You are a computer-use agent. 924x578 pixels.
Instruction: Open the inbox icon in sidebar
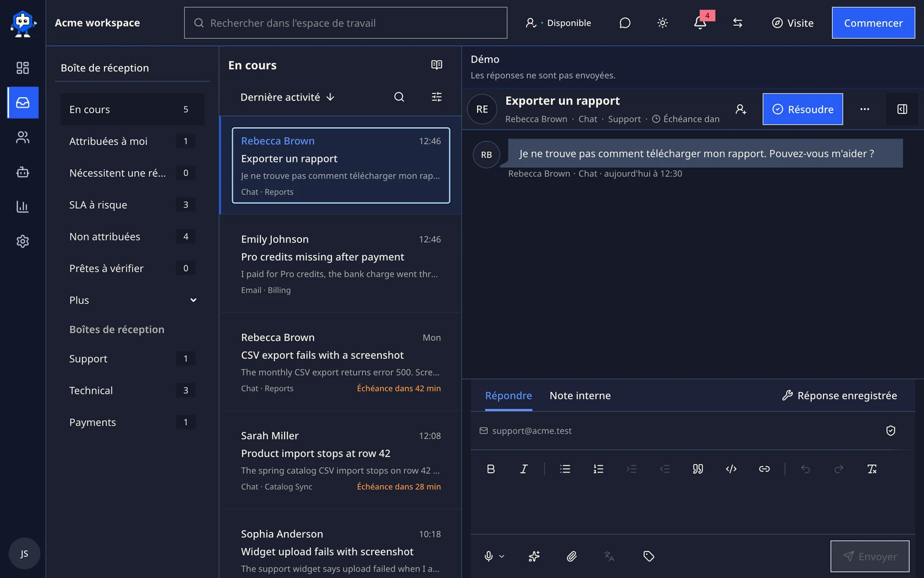point(23,102)
